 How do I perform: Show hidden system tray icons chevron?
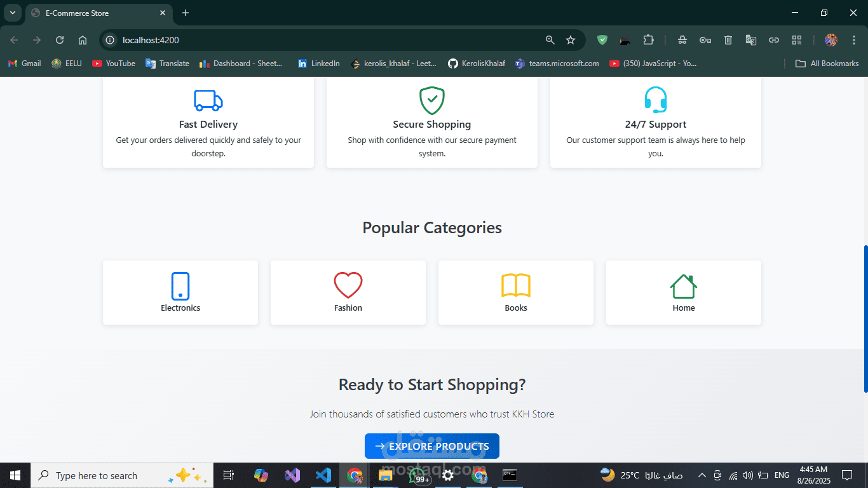point(702,475)
